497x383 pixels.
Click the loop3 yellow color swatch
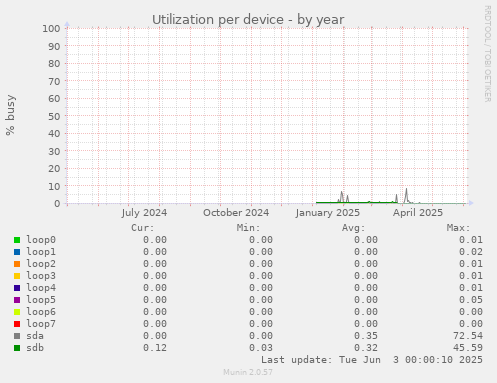tap(17, 276)
